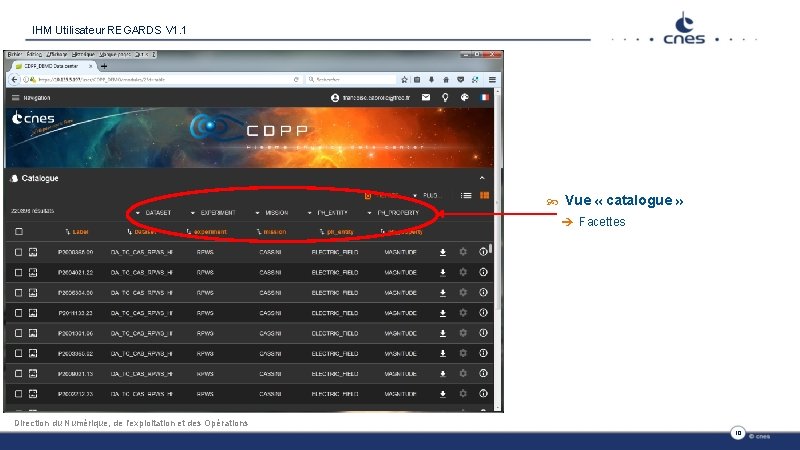Tick the checkbox of first result row

(18, 252)
